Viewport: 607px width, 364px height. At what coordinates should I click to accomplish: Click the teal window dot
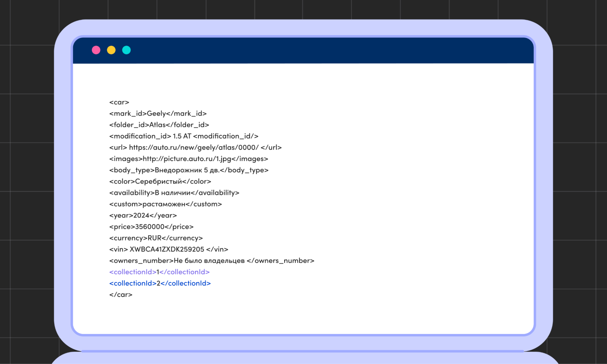click(126, 50)
